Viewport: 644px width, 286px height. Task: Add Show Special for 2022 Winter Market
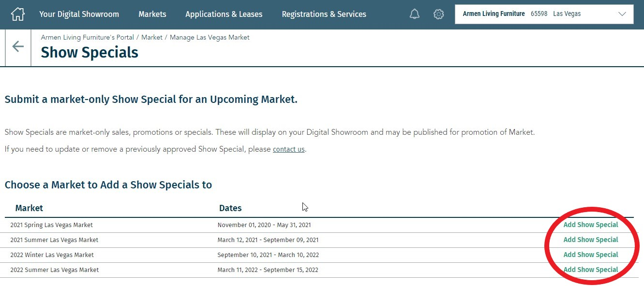(591, 255)
